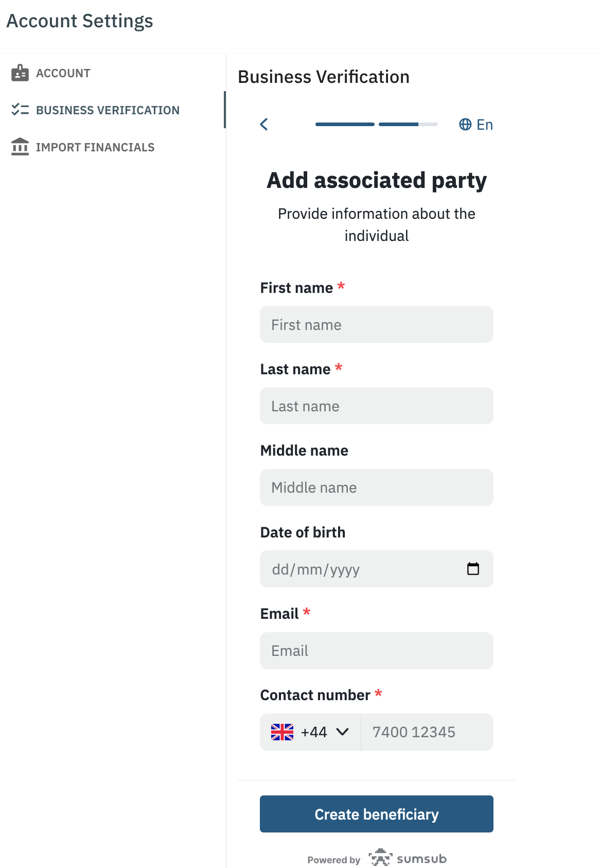
Task: Click the first progress bar segment
Action: point(345,124)
